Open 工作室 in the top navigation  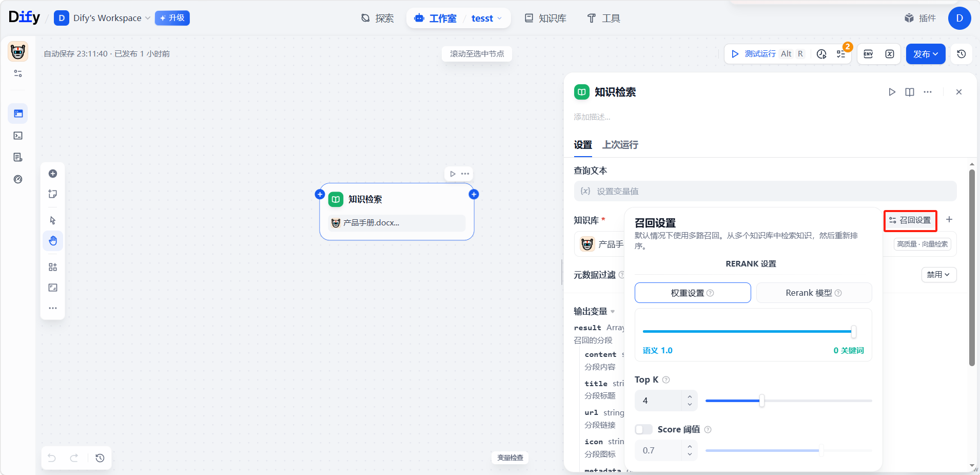coord(436,18)
